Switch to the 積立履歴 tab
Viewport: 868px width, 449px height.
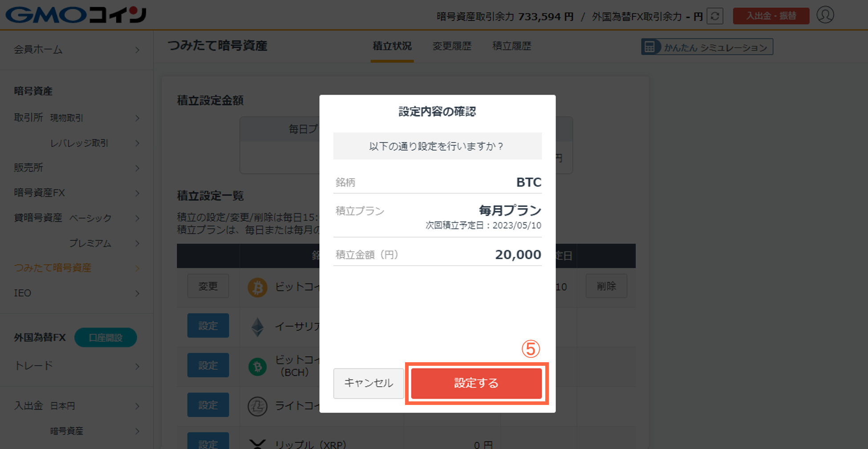click(512, 46)
